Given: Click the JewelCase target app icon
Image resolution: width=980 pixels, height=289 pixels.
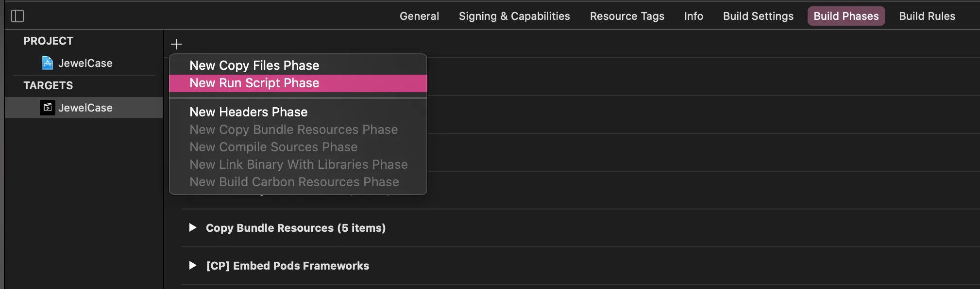Looking at the screenshot, I should click(48, 108).
